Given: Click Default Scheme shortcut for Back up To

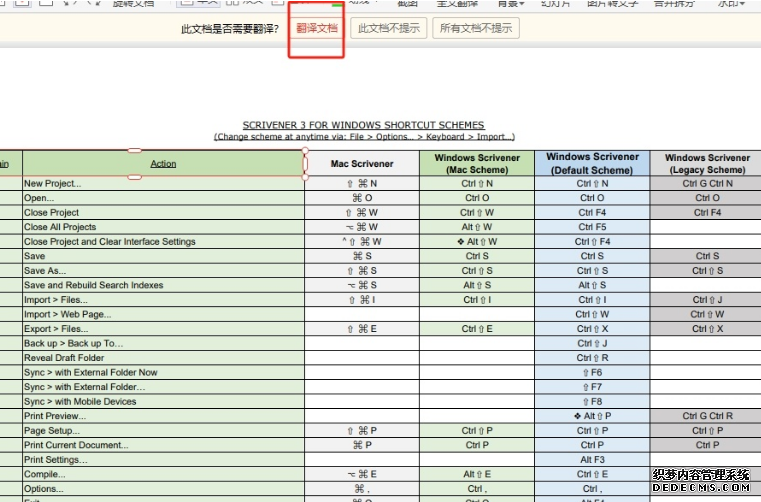Looking at the screenshot, I should pos(592,344).
